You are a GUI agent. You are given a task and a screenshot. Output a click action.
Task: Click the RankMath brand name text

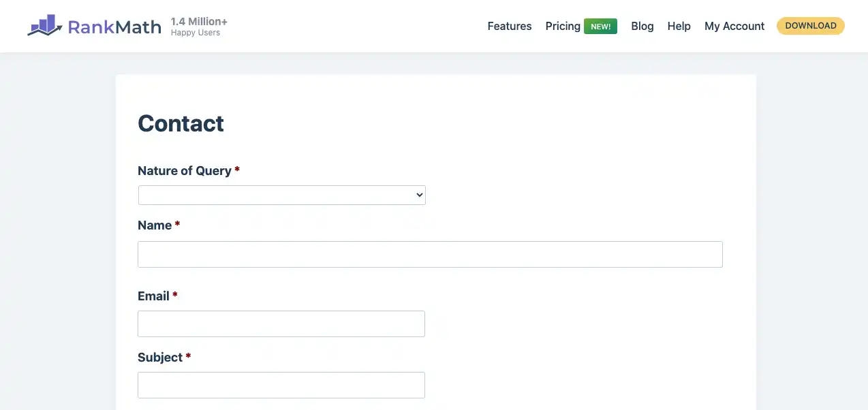[114, 27]
